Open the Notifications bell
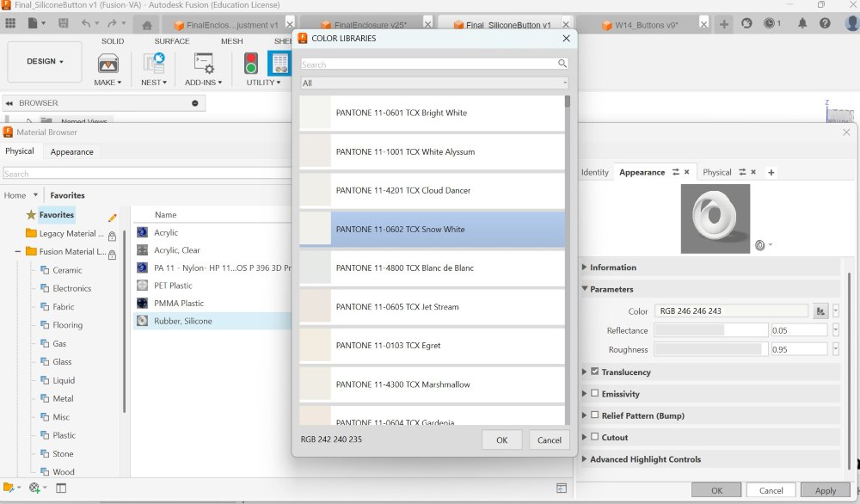This screenshot has width=860, height=504. pyautogui.click(x=802, y=23)
